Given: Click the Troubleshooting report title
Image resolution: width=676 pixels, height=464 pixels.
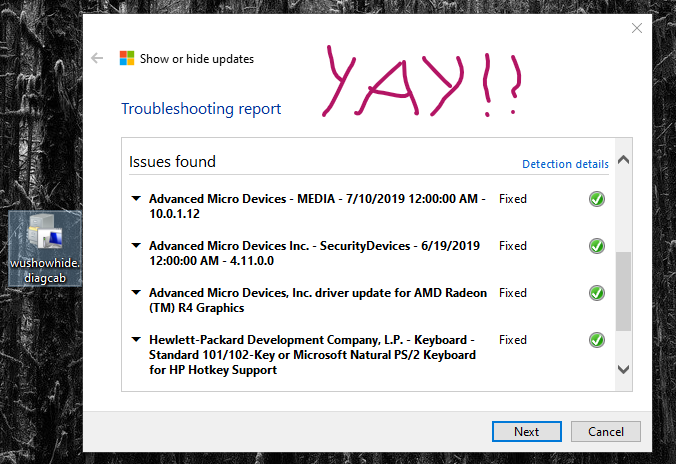Looking at the screenshot, I should point(201,109).
